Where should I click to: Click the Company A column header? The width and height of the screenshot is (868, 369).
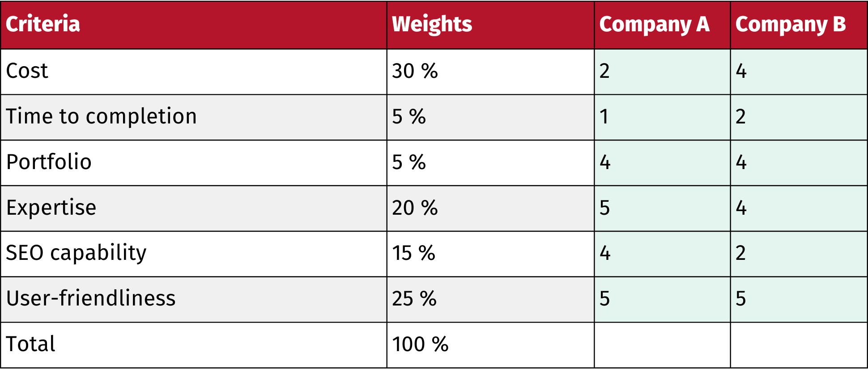coord(662,25)
